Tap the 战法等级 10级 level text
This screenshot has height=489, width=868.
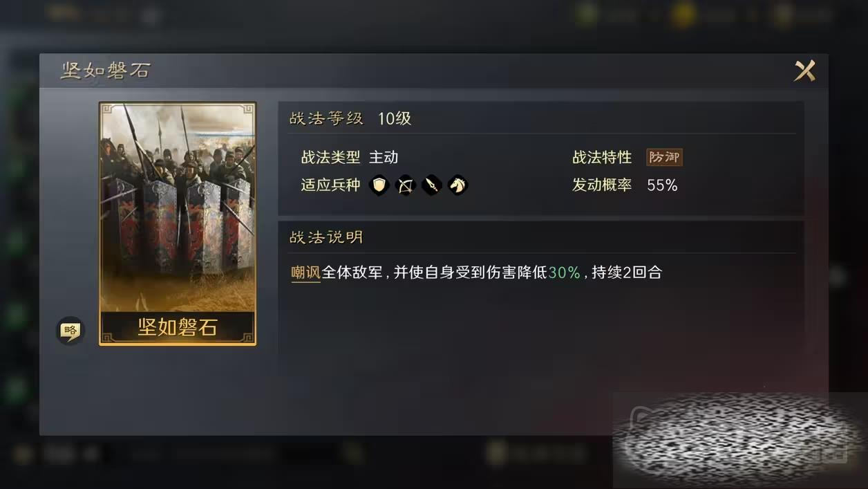pyautogui.click(x=350, y=118)
